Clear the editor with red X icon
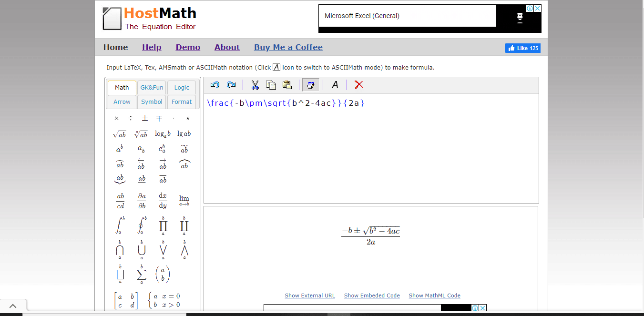The image size is (644, 316). tap(359, 85)
